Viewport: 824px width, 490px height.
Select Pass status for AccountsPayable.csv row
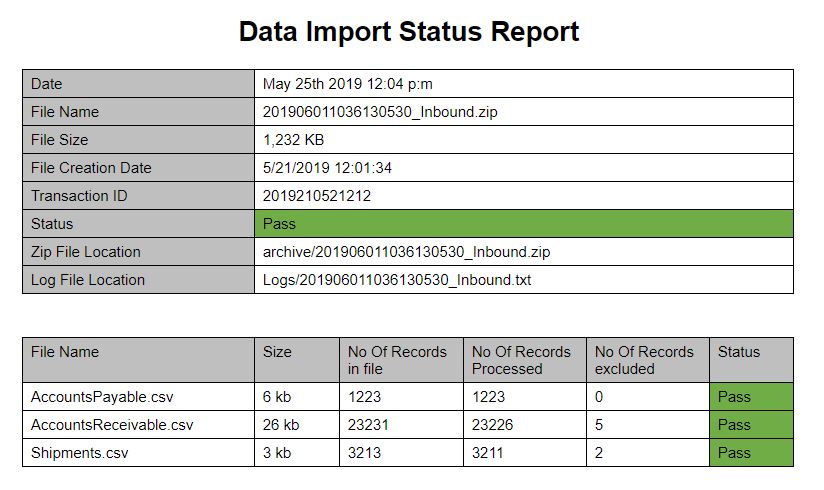coord(751,396)
